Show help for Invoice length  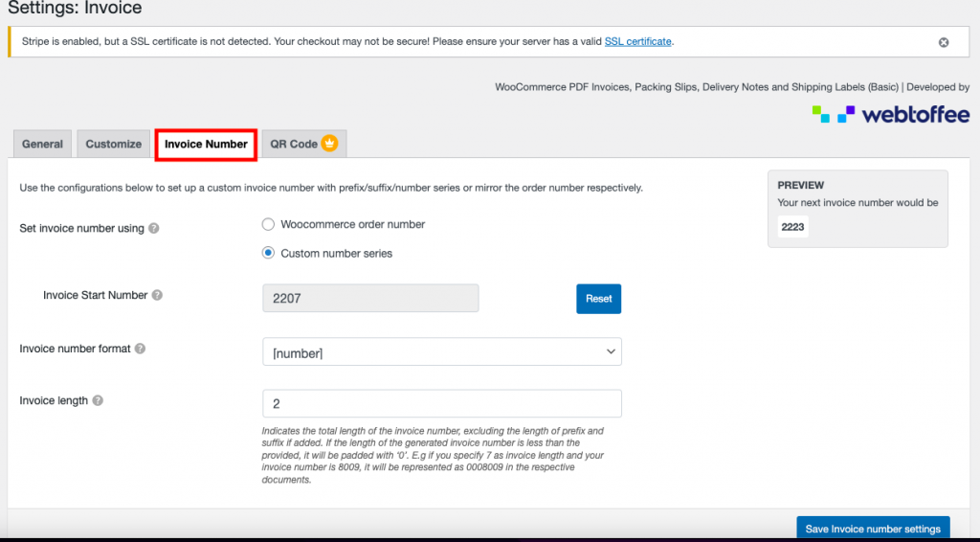coord(98,400)
